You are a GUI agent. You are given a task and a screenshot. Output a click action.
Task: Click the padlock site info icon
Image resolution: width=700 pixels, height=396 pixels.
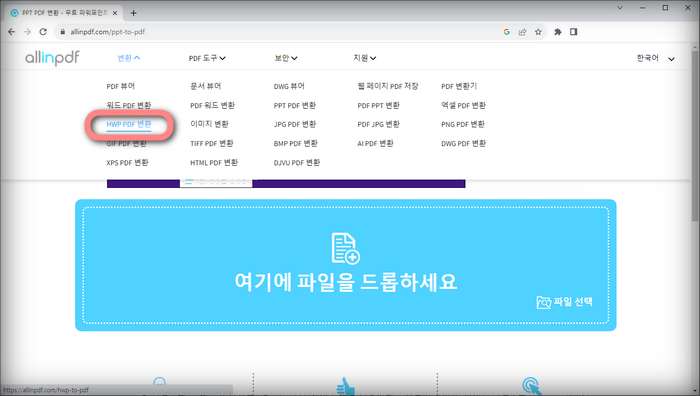[x=62, y=32]
